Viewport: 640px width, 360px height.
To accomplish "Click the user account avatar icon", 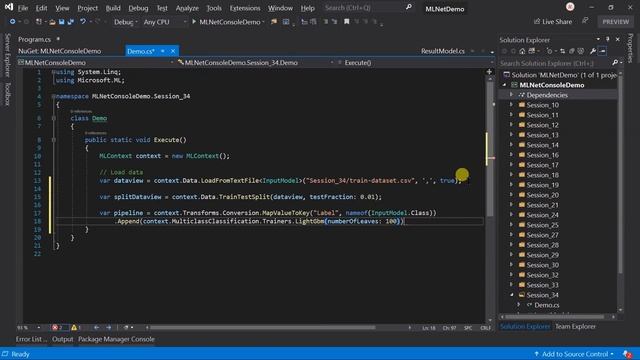I will 570,7.
